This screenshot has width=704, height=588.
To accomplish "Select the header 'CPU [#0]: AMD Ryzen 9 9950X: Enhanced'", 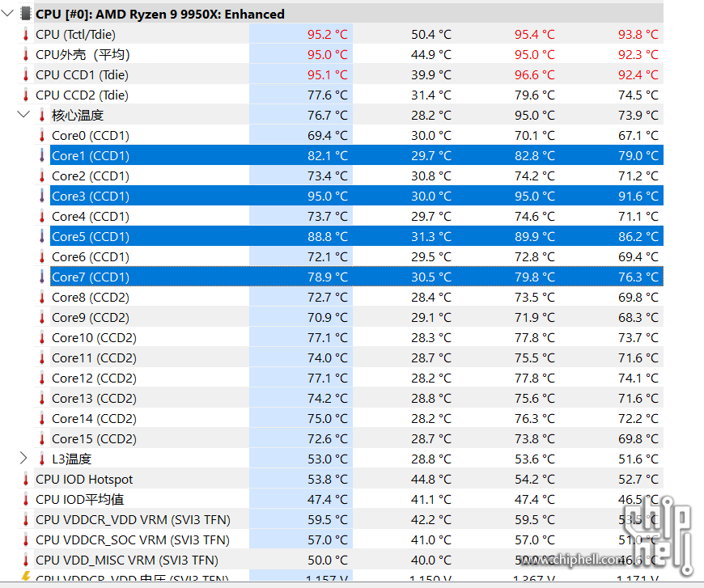I will tap(160, 15).
